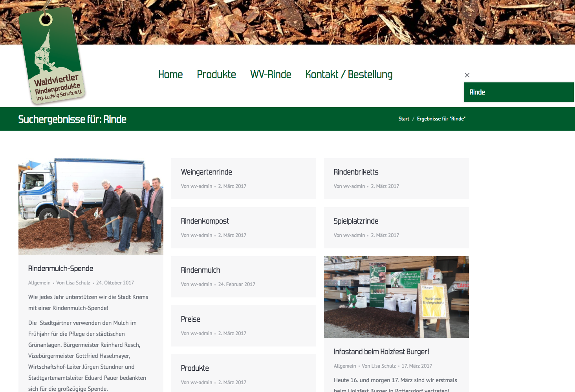Go to the WV-Rinde menu page
The width and height of the screenshot is (575, 392).
point(271,75)
